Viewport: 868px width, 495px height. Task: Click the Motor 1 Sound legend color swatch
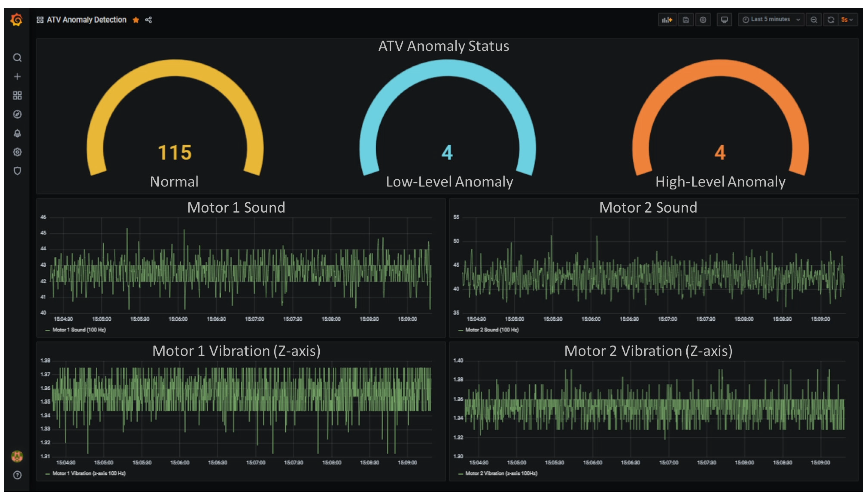tap(48, 330)
